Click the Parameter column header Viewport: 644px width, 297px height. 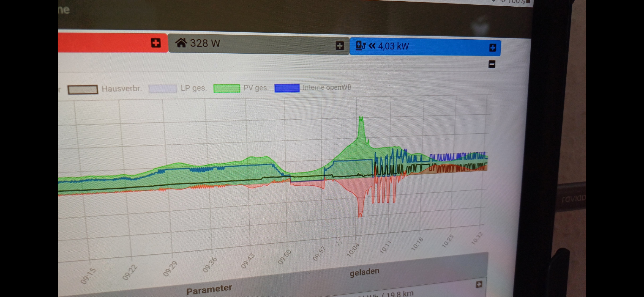click(209, 289)
